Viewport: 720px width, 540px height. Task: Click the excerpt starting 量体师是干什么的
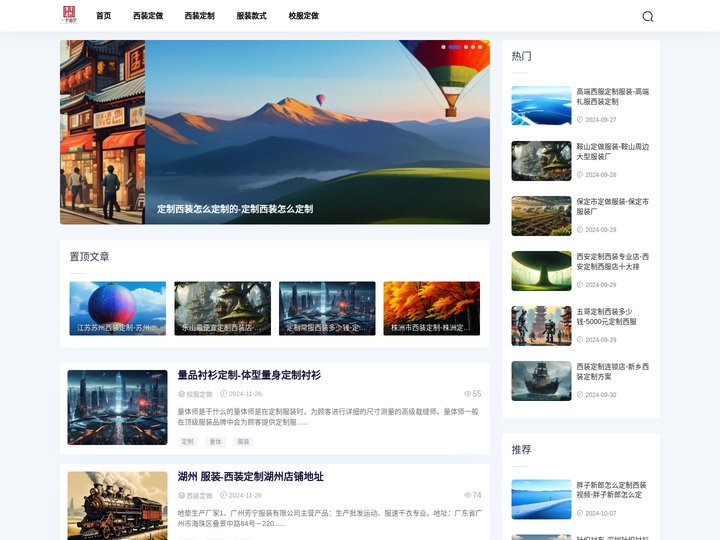pos(328,417)
